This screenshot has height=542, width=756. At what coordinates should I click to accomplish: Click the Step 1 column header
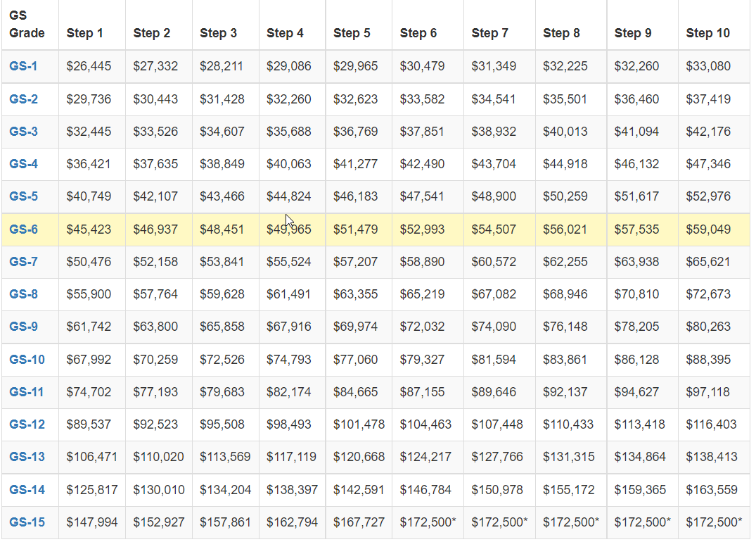[x=84, y=33]
